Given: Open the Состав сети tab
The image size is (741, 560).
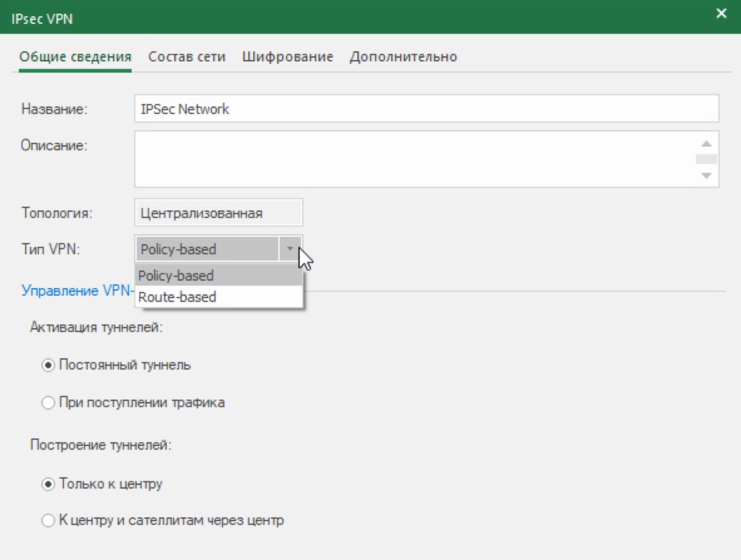Looking at the screenshot, I should point(186,57).
